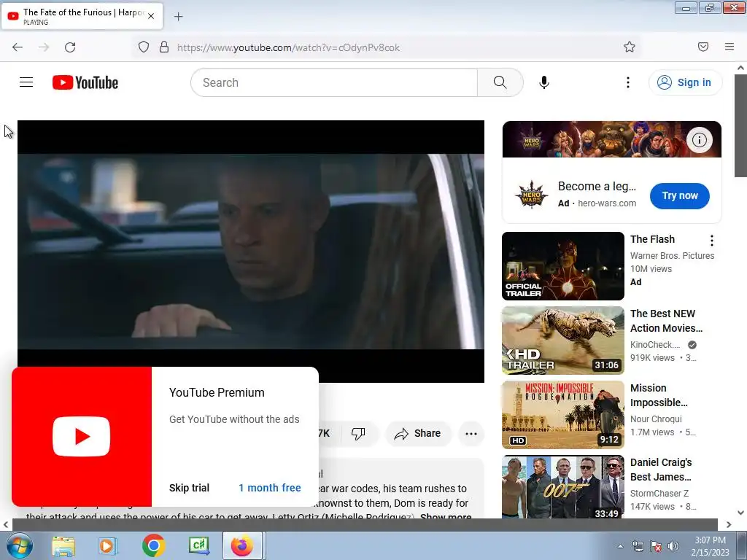
Task: Open Firefox tracking protection shield
Action: click(144, 47)
